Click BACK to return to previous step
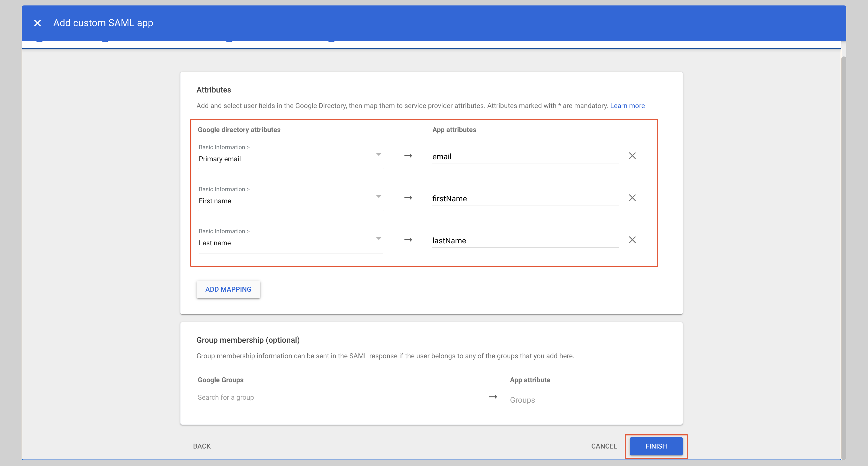Image resolution: width=868 pixels, height=466 pixels. click(x=201, y=446)
